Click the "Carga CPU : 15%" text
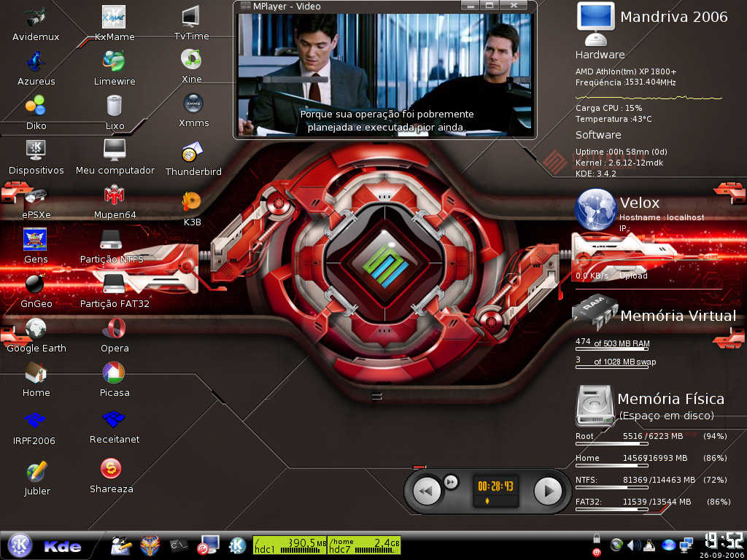Image resolution: width=747 pixels, height=560 pixels. 608,108
